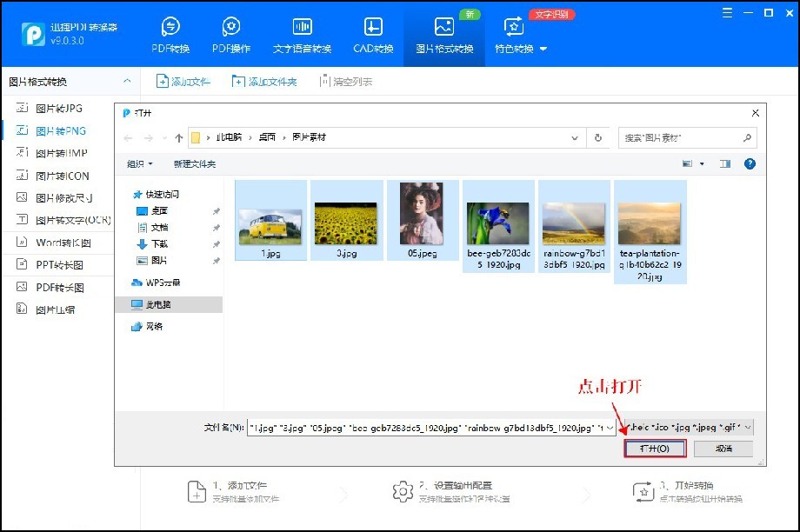800x532 pixels.
Task: Click the help question mark in the dialog
Action: pos(750,163)
